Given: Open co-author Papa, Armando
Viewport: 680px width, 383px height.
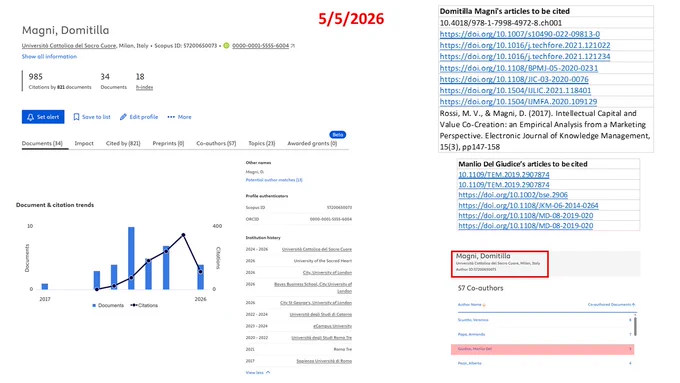Looking at the screenshot, I should [471, 334].
